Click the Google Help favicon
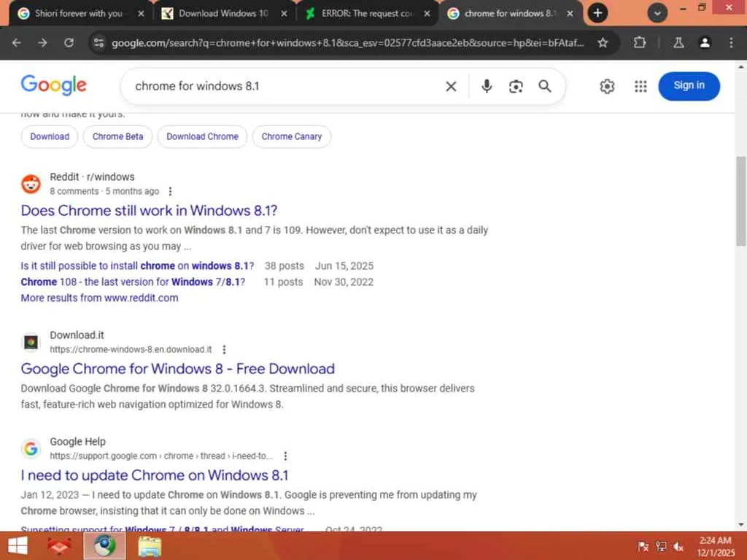747x560 pixels. click(31, 448)
